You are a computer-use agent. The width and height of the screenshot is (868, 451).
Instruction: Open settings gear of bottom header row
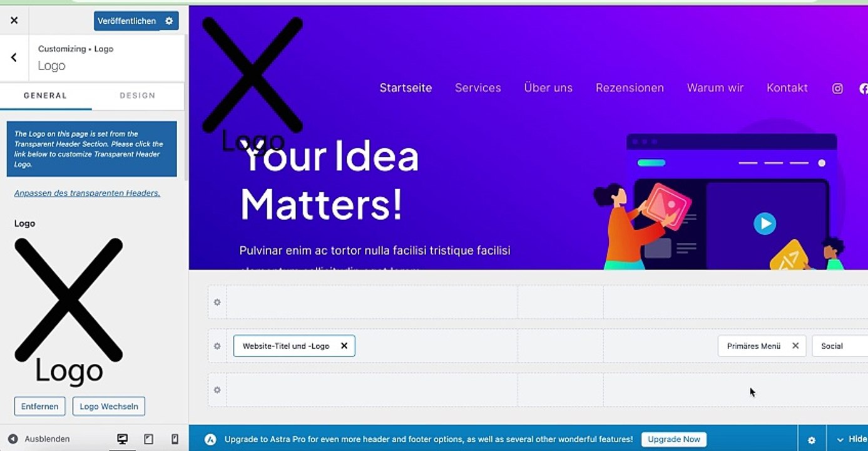click(217, 390)
